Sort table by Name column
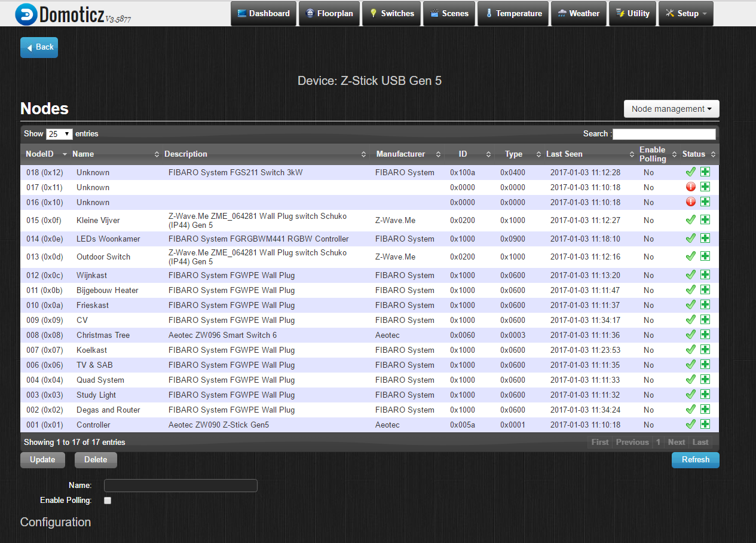Screen dimensions: 756x543 click(115, 154)
